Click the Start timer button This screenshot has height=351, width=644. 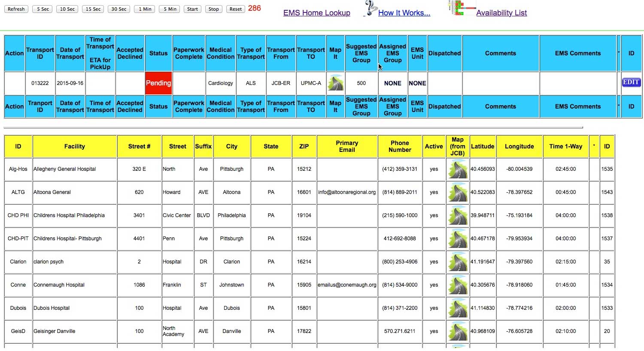[193, 9]
